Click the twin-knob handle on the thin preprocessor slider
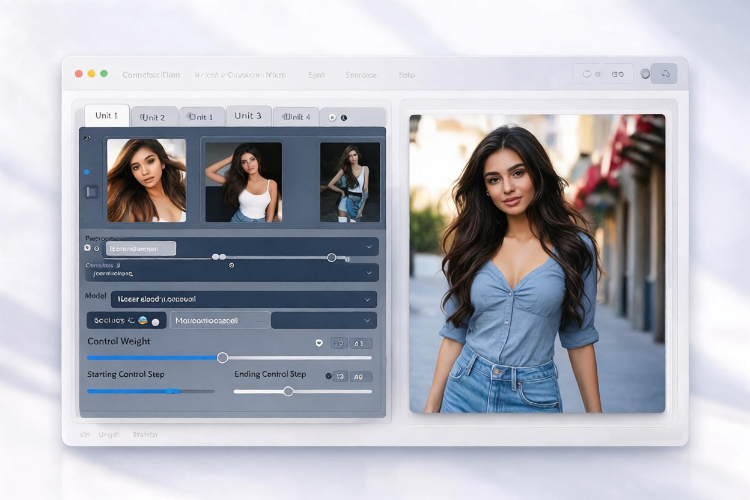Image resolution: width=750 pixels, height=500 pixels. point(219,257)
